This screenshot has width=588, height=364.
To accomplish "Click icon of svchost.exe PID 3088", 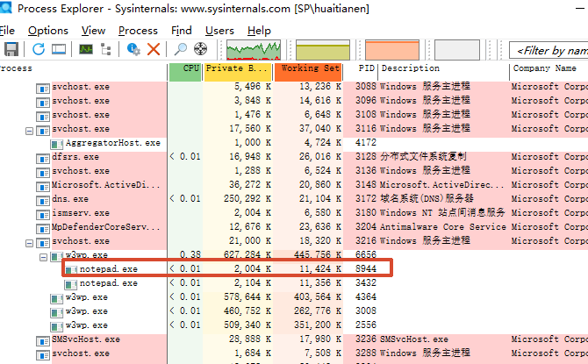I will pos(43,89).
